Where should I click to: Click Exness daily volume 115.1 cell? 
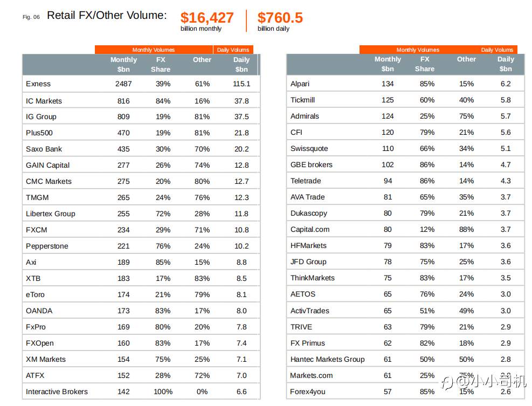click(241, 84)
